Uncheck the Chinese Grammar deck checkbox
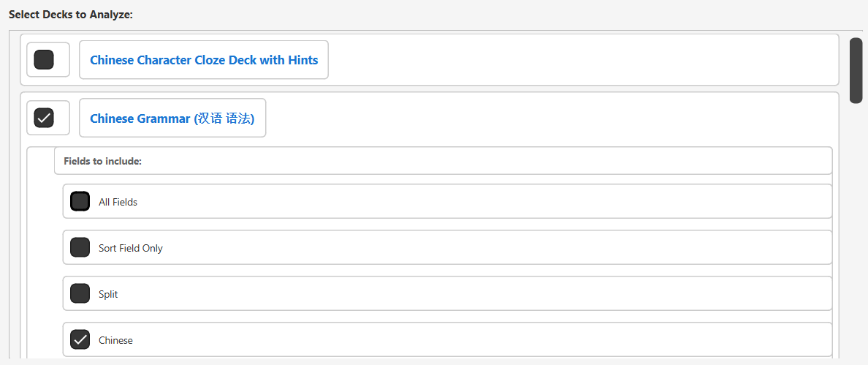 pos(45,118)
